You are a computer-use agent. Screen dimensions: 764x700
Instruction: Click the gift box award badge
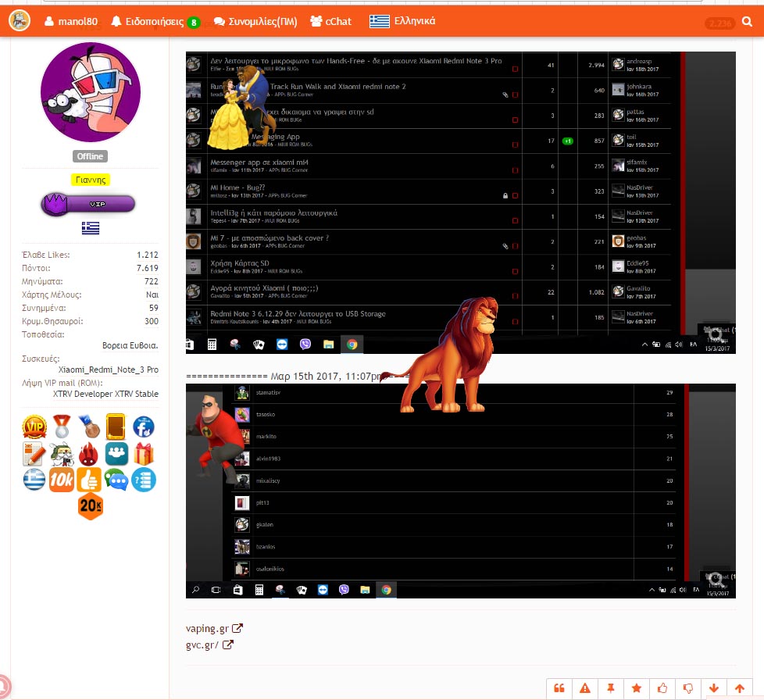click(x=144, y=453)
